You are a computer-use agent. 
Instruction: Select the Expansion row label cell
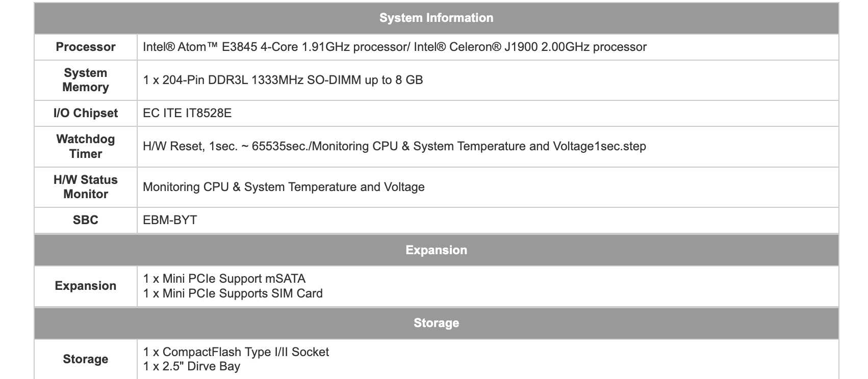(86, 286)
